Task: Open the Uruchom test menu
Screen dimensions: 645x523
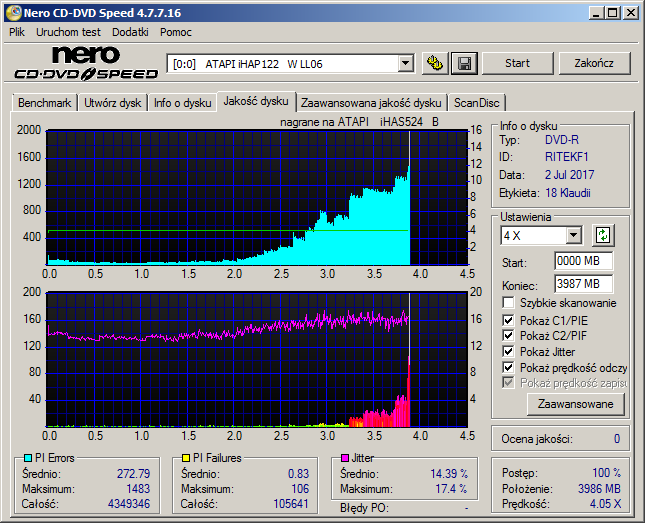Action: 68,32
